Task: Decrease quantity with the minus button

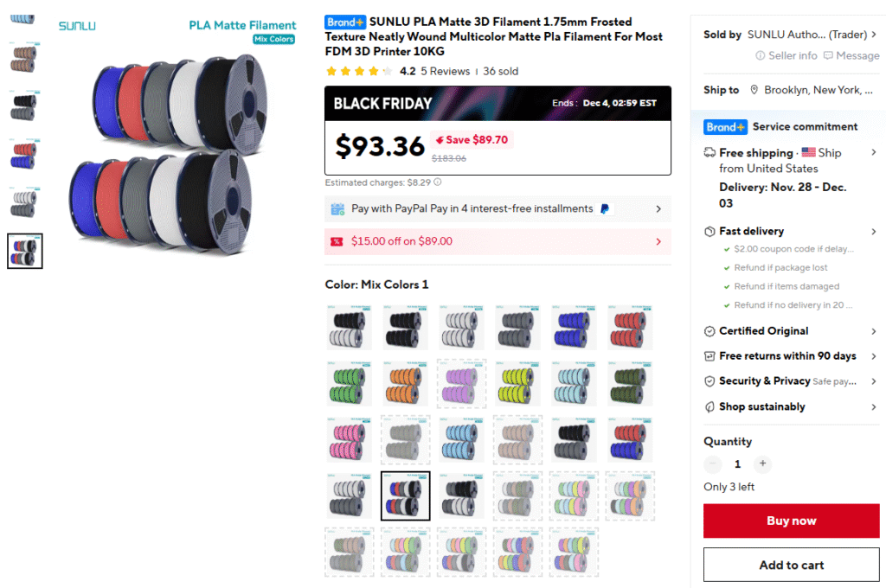Action: pyautogui.click(x=713, y=463)
